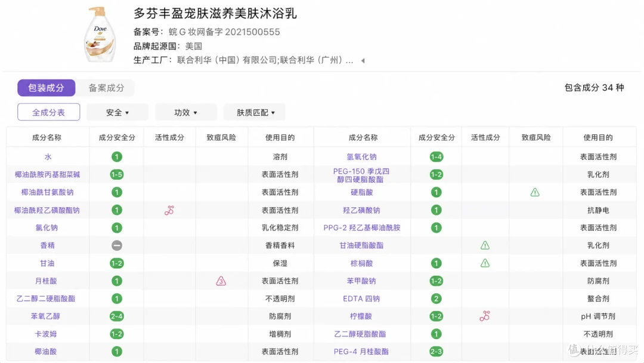Open ingredient link 羟乙磺酸钠
The width and height of the screenshot is (644, 363).
361,211
